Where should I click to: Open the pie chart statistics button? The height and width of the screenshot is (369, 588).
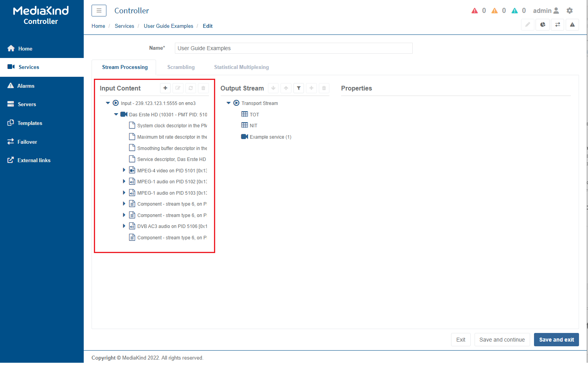[x=543, y=25]
